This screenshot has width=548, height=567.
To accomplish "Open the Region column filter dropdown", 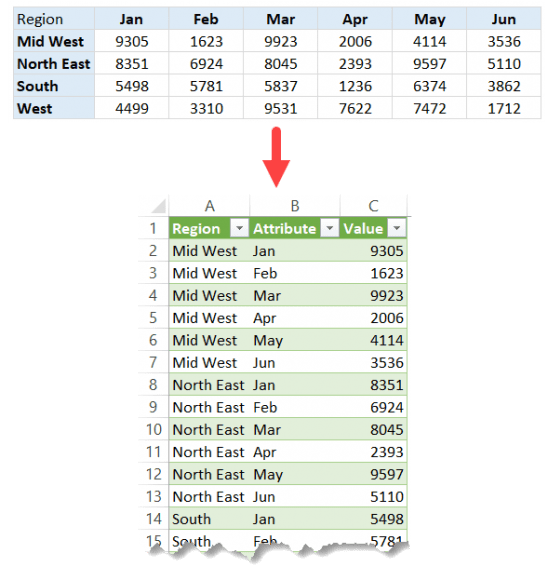I will click(239, 228).
